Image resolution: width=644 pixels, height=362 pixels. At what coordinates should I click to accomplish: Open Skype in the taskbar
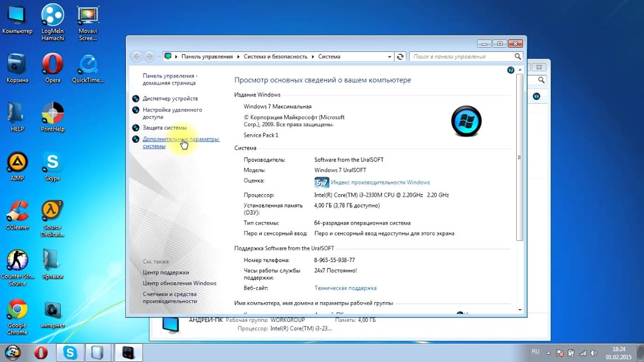click(70, 352)
